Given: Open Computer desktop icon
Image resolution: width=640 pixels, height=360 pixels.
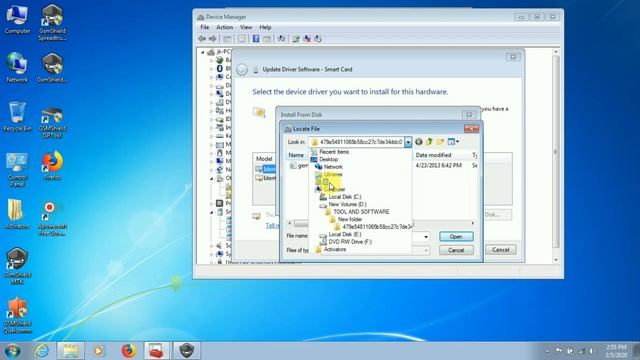Looking at the screenshot, I should coord(17,20).
